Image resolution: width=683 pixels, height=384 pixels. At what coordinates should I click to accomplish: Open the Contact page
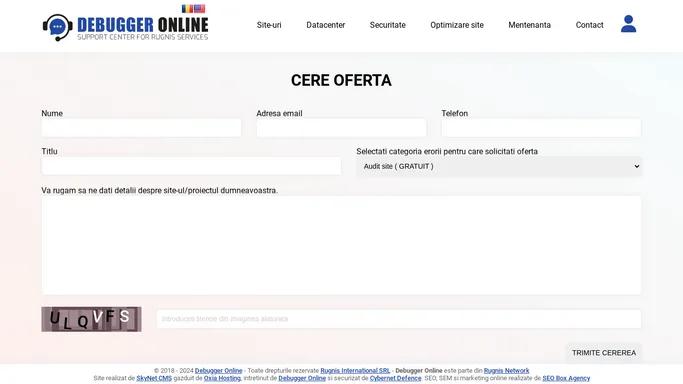(x=589, y=25)
